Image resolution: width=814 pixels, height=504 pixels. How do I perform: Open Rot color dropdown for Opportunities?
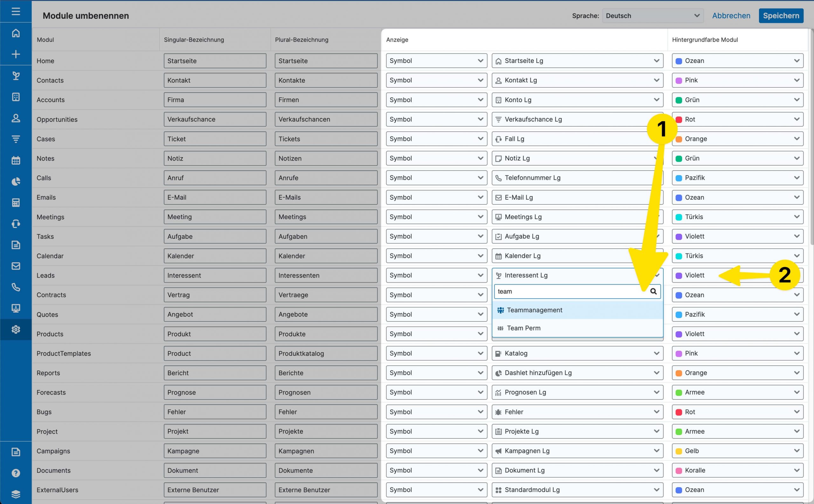(737, 119)
